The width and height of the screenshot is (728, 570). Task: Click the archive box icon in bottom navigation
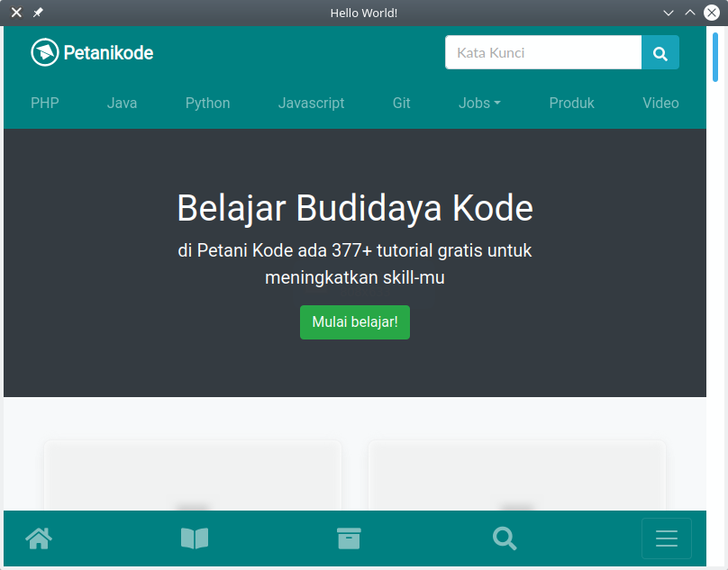pos(350,538)
